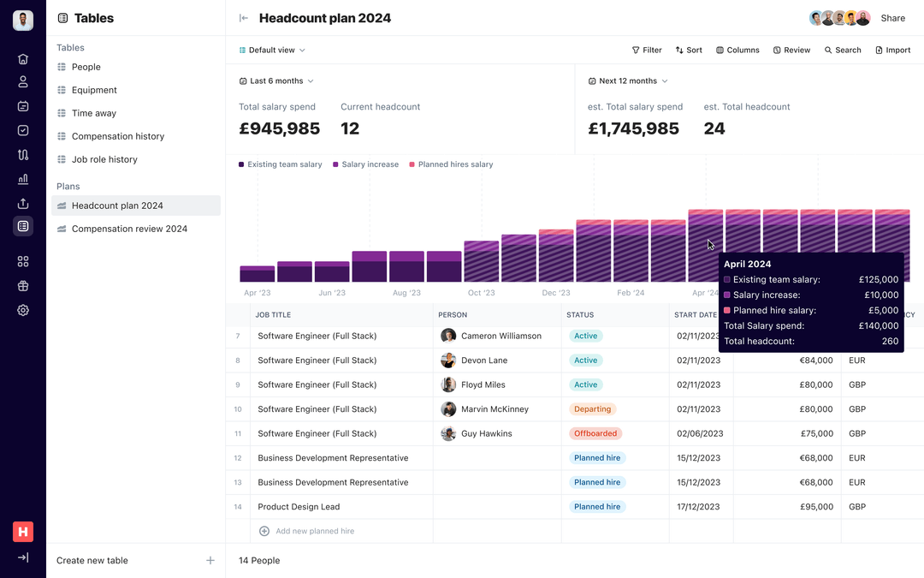Screen dimensions: 924x578
Task: Open the Next 12 months dropdown
Action: pos(626,80)
